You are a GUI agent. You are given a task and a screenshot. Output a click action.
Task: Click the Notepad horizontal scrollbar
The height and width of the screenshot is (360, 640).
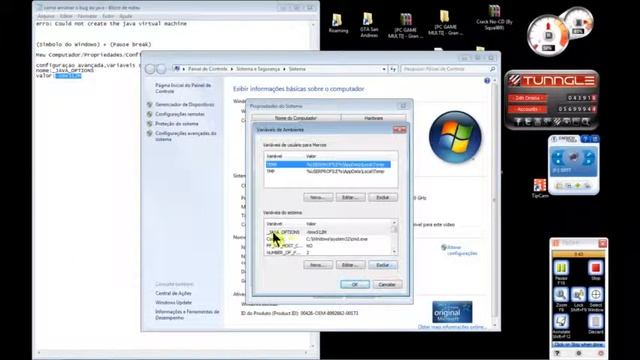171,353
